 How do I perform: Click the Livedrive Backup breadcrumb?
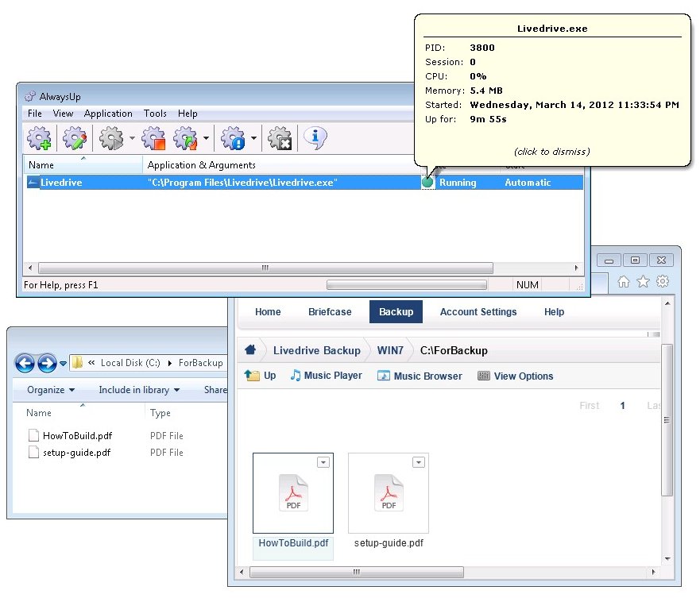pos(316,350)
